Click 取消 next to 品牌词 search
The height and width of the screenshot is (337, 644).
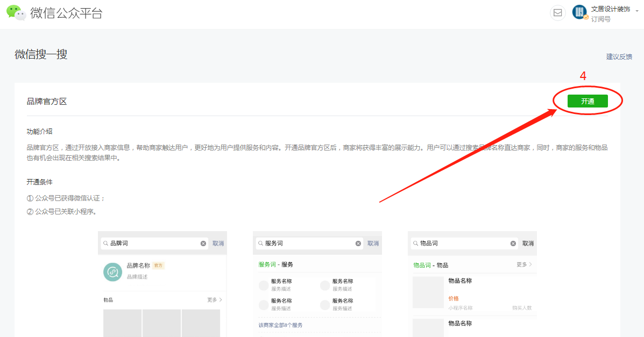pyautogui.click(x=218, y=243)
